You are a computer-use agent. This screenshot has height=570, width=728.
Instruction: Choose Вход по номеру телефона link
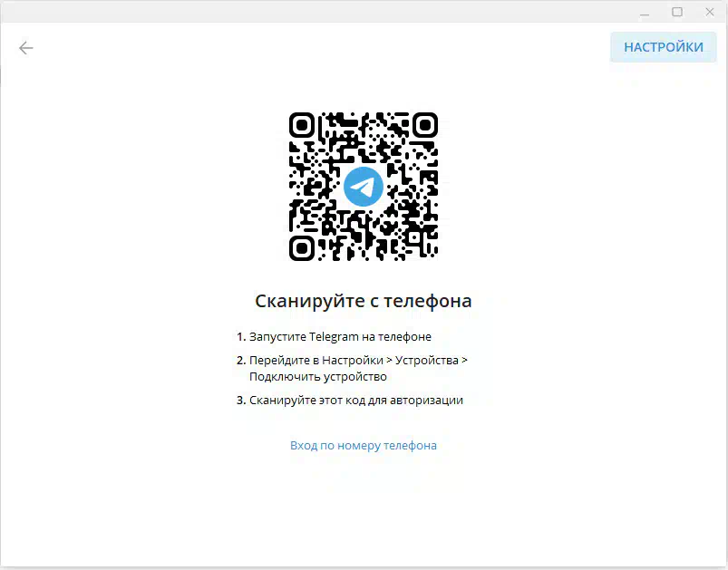363,446
